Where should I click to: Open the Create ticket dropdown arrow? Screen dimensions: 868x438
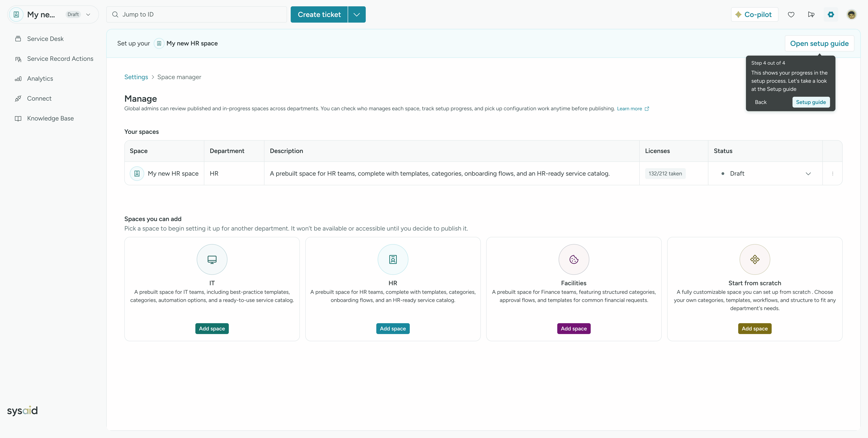(x=356, y=14)
